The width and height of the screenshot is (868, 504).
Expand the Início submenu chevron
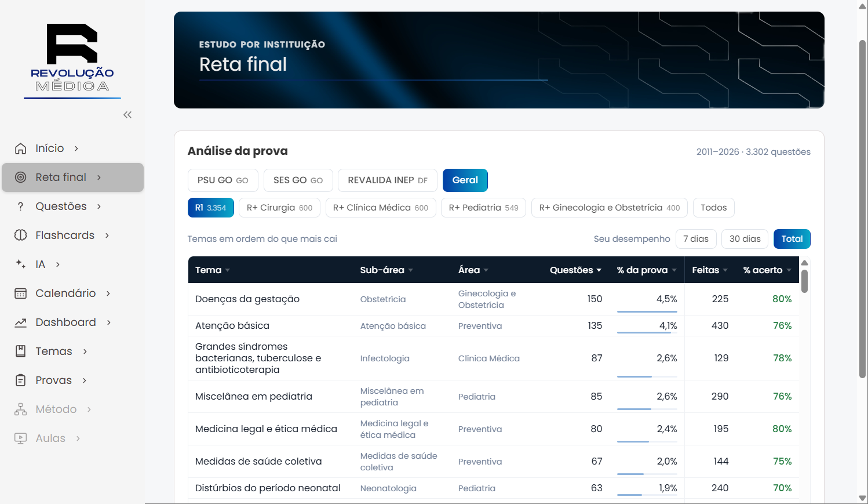(76, 148)
